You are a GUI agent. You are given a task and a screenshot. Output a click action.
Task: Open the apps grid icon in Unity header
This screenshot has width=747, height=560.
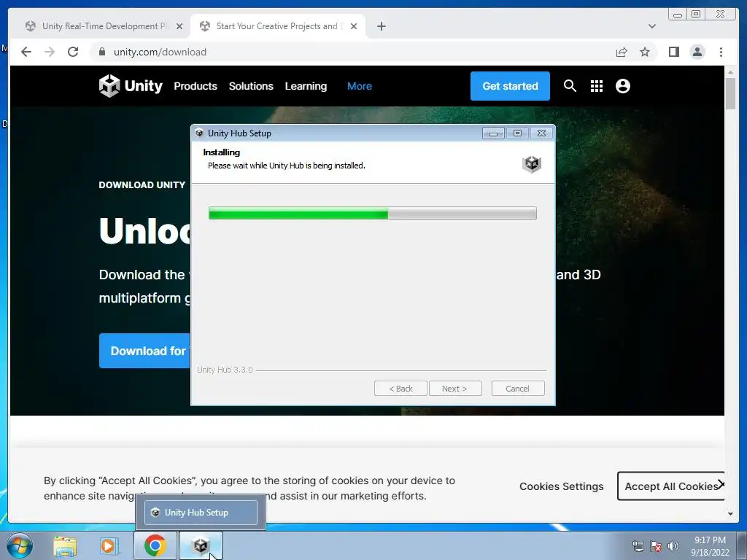click(x=597, y=86)
